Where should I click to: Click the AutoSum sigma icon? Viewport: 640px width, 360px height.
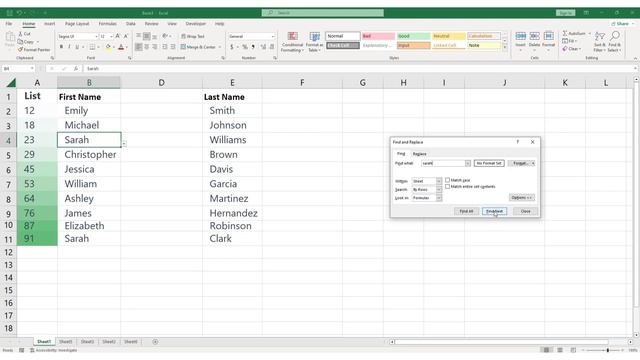point(565,33)
